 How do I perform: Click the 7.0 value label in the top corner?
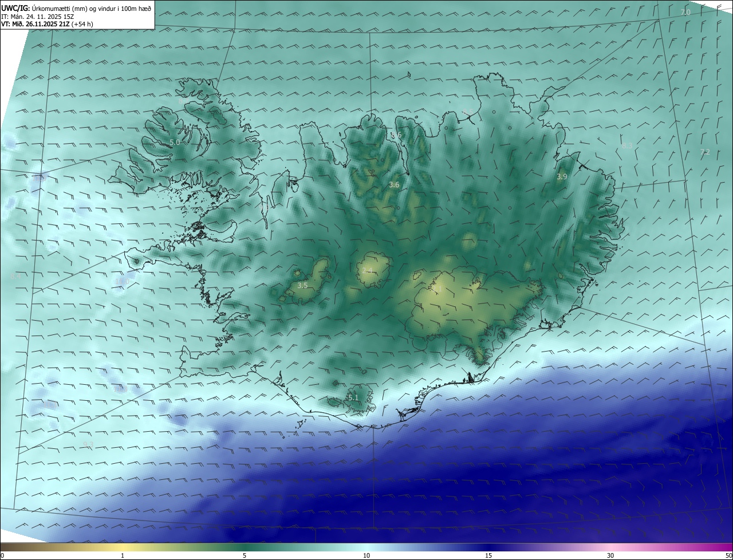pos(685,12)
